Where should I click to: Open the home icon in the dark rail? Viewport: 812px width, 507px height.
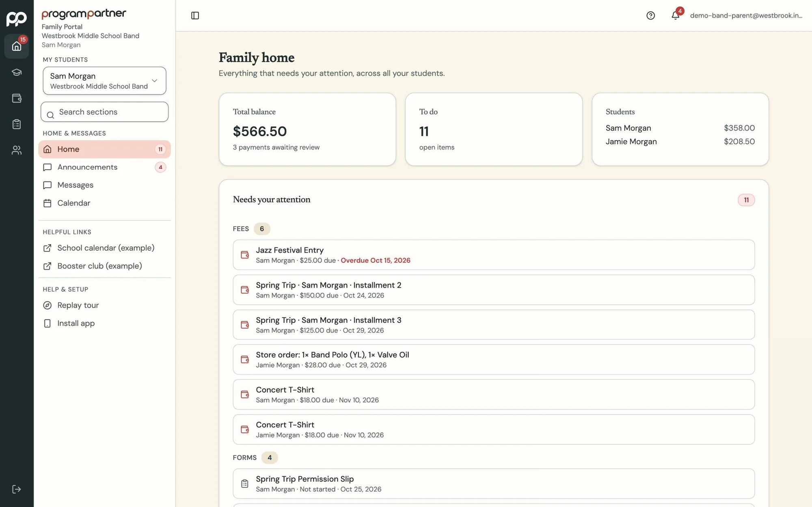(17, 46)
